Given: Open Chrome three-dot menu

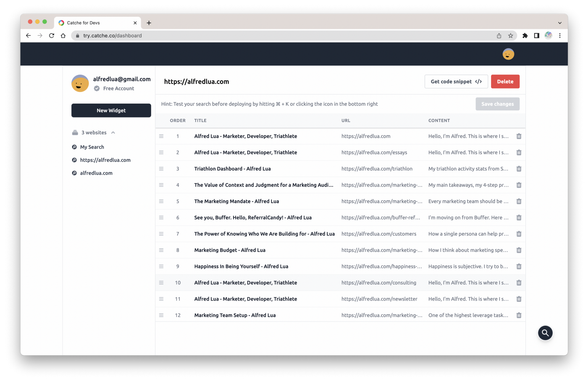Looking at the screenshot, I should pyautogui.click(x=560, y=36).
